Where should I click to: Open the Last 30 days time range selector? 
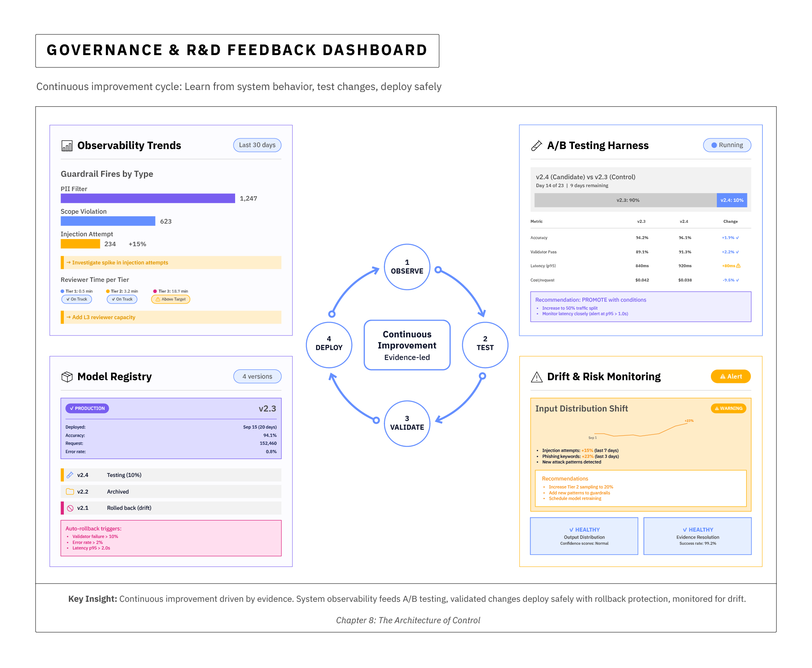point(257,145)
